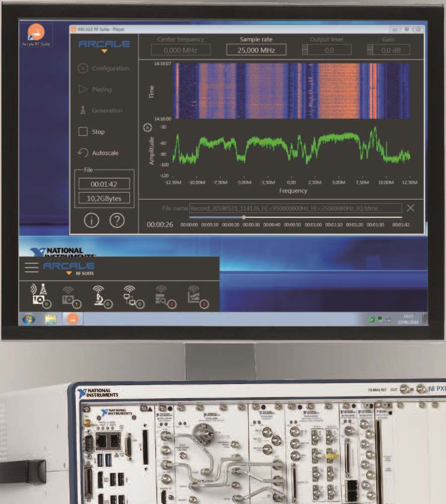Adjust the Output level stepper arrows
Image resolution: width=446 pixels, height=504 pixels.
pyautogui.click(x=305, y=50)
